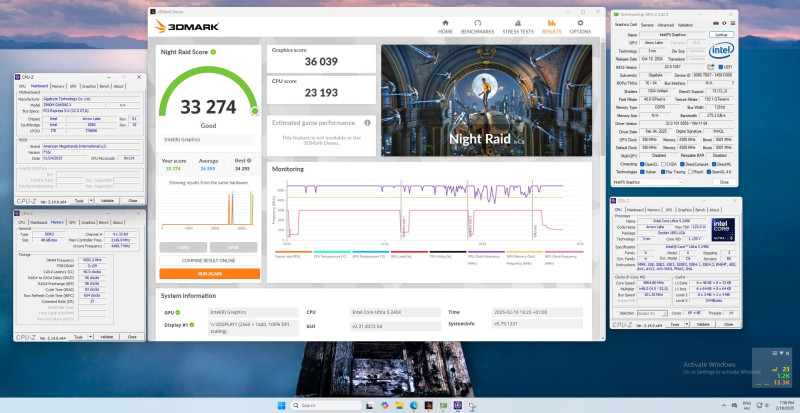This screenshot has height=413, width=800.
Task: Click Intel Core badge in CPU-Z CPU window
Action: coord(723,229)
